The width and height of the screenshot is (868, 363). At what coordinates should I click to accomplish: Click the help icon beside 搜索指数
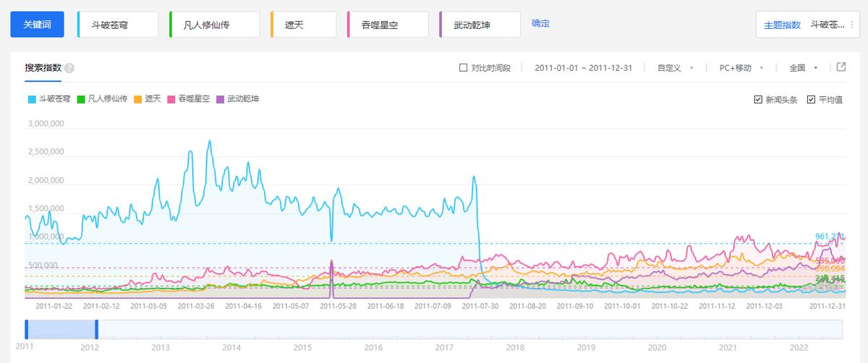point(69,69)
